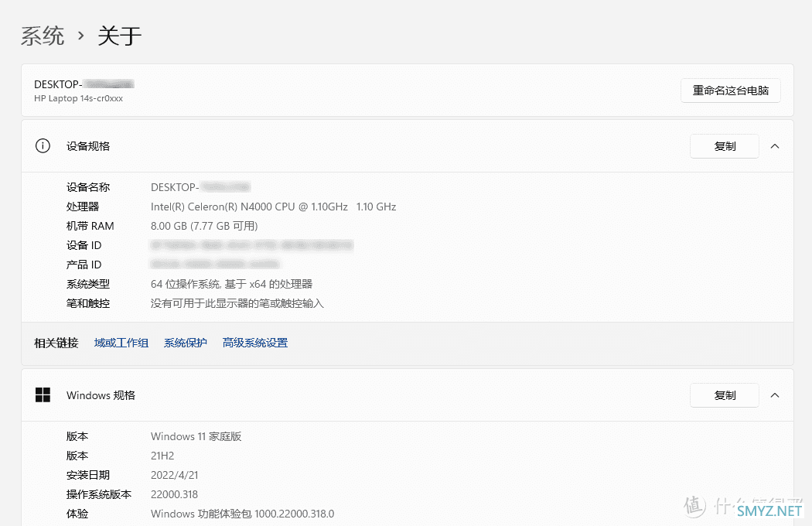Collapse the 设备规格 section chevron

tap(775, 146)
